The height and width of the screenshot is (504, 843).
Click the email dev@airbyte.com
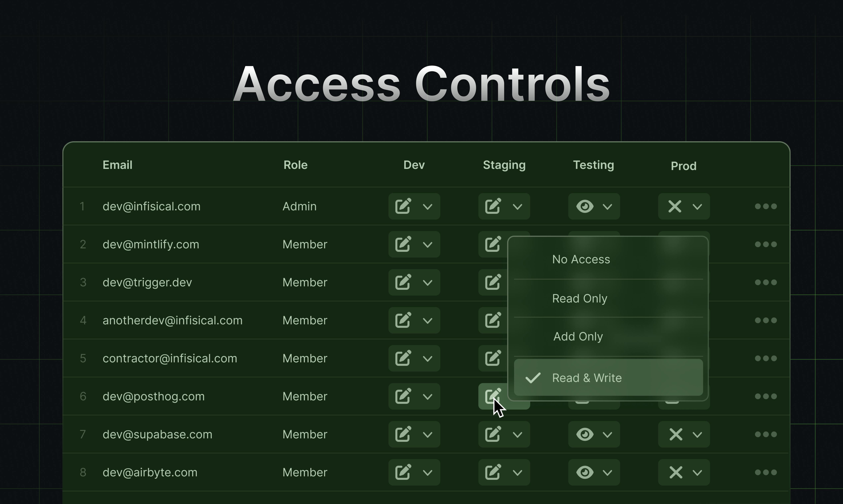150,473
